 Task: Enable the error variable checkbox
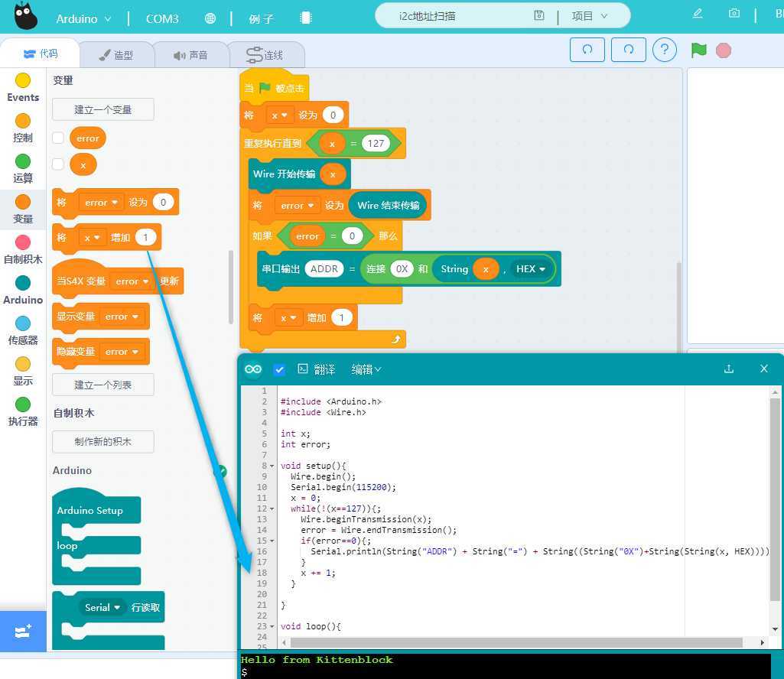(58, 138)
